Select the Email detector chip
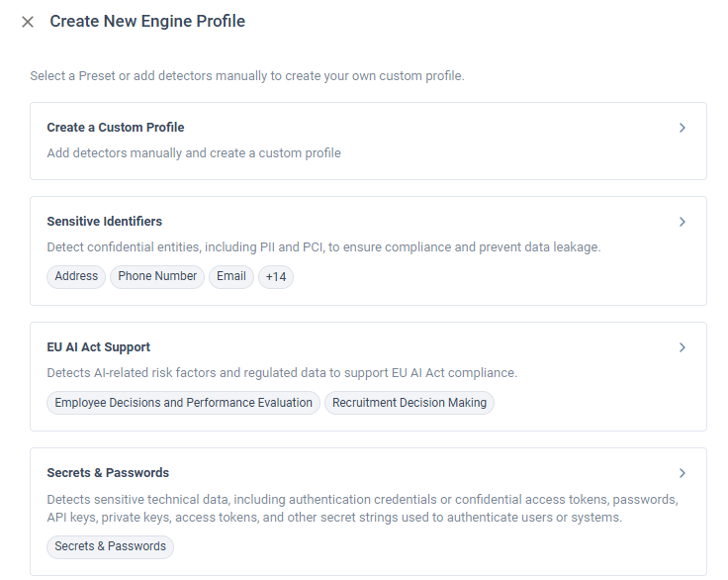 (x=231, y=277)
